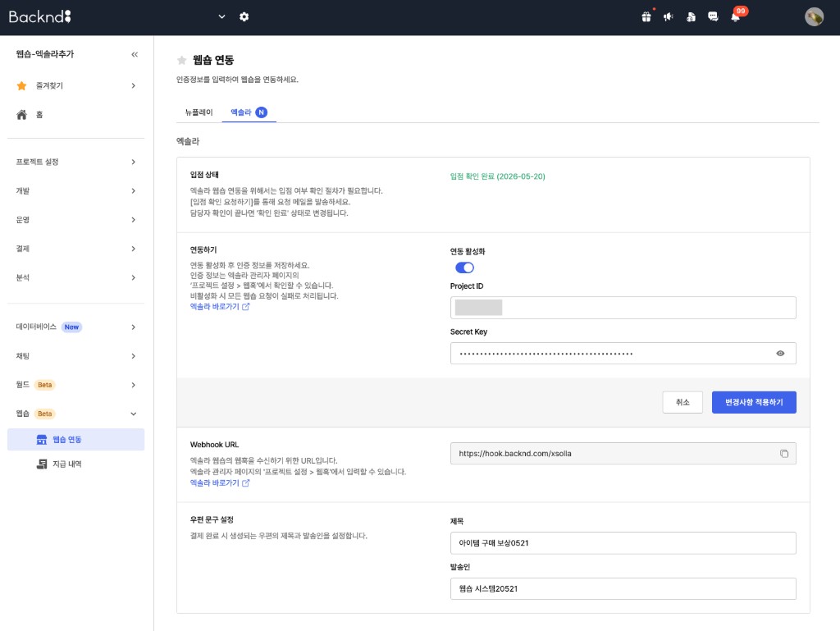
Task: Click the New badge next to 데이터베이스
Action: pyautogui.click(x=71, y=327)
